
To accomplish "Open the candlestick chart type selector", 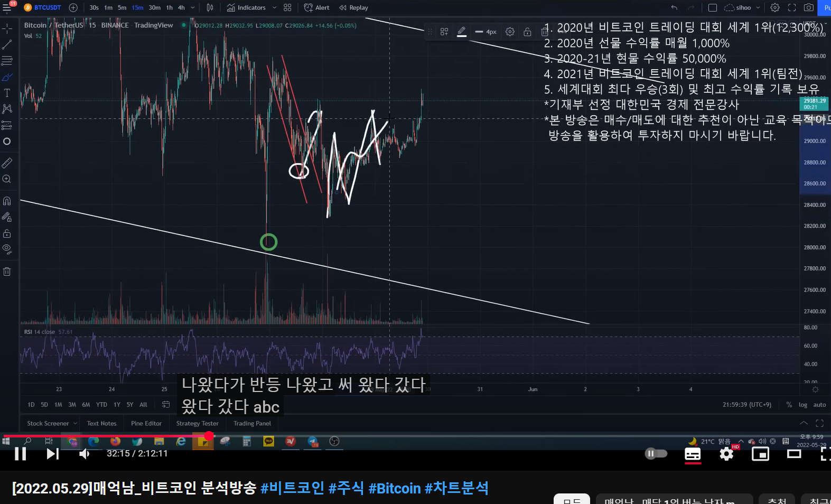I will [210, 7].
